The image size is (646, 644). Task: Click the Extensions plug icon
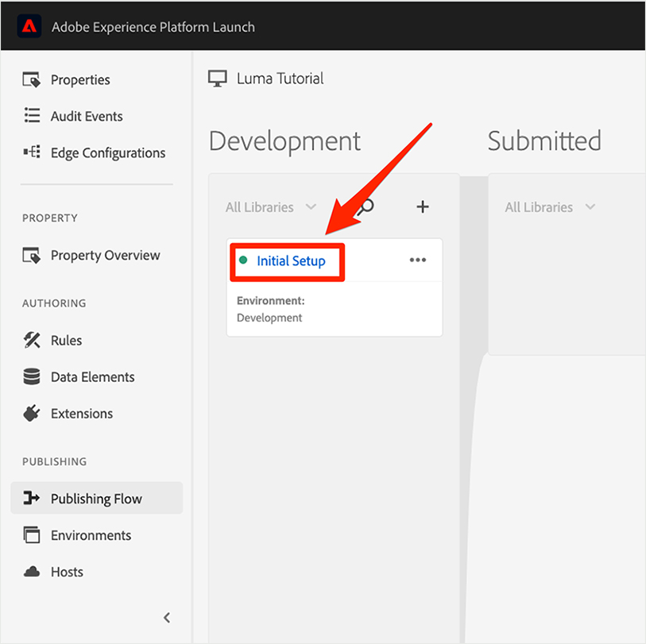tap(31, 414)
